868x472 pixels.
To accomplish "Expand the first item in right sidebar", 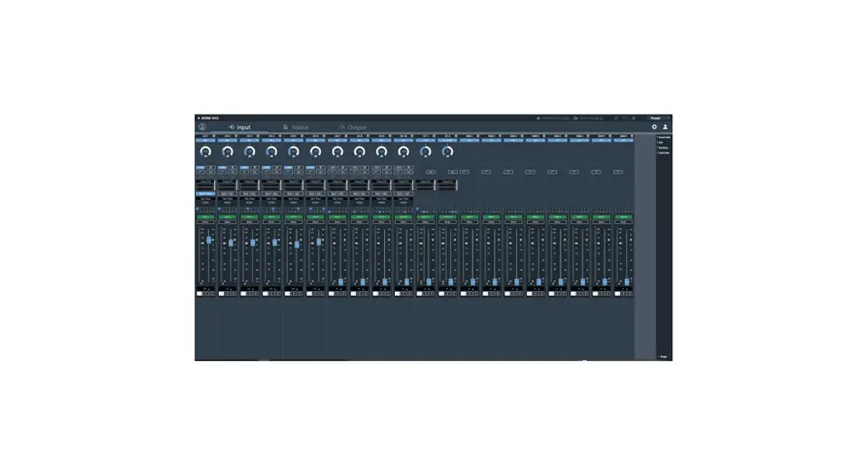I will (x=664, y=137).
